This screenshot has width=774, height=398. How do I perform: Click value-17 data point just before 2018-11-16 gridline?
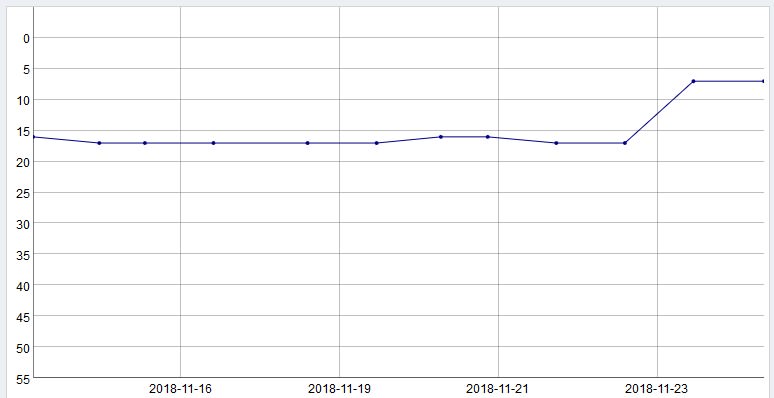click(145, 143)
